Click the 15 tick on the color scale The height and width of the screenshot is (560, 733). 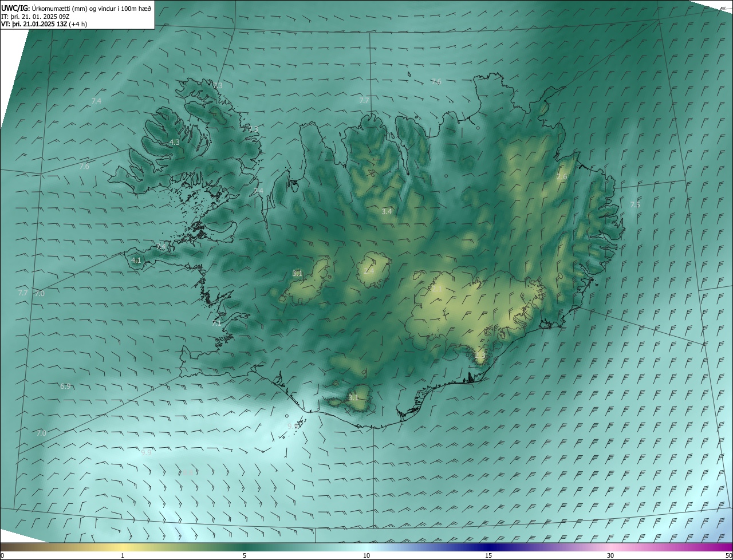coord(488,555)
